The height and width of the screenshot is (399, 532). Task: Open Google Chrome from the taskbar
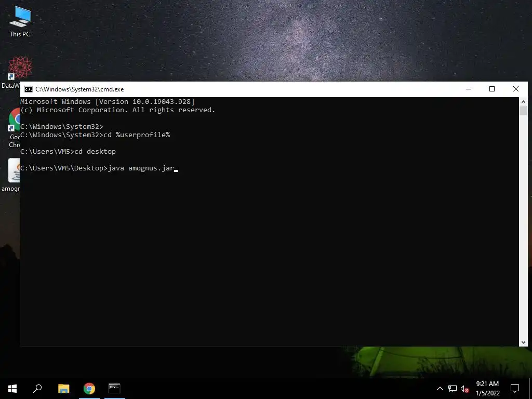coord(89,389)
